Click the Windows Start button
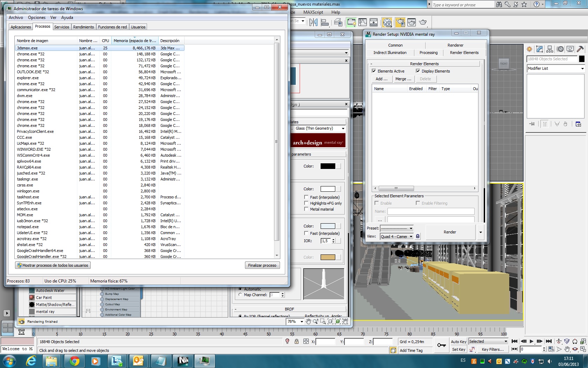The height and width of the screenshot is (368, 588). point(9,361)
